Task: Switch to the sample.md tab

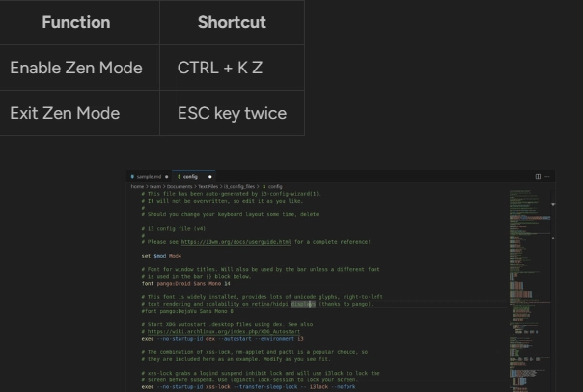Action: 147,177
